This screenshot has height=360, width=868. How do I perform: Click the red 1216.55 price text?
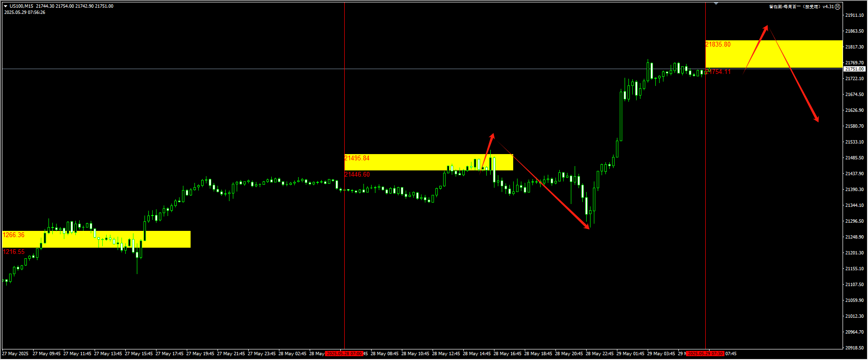click(14, 252)
